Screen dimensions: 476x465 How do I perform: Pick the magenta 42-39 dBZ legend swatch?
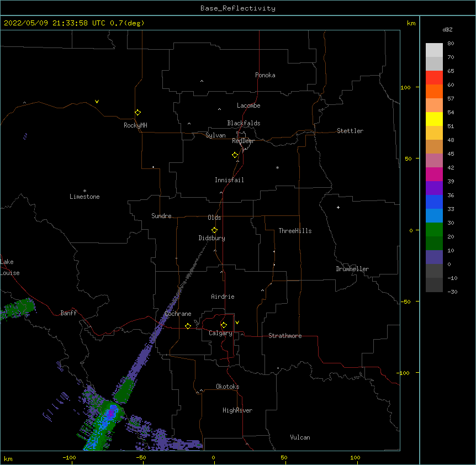click(x=434, y=175)
